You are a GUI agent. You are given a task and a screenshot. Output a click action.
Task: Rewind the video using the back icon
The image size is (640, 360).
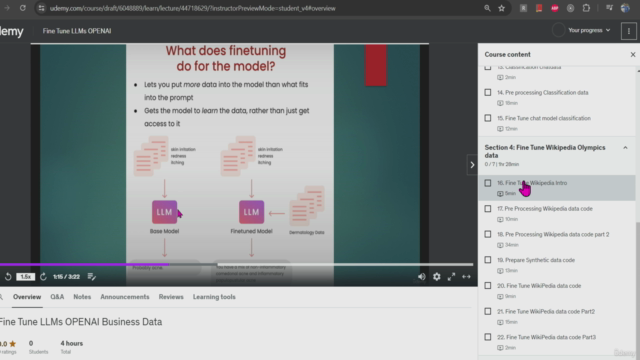pyautogui.click(x=8, y=277)
